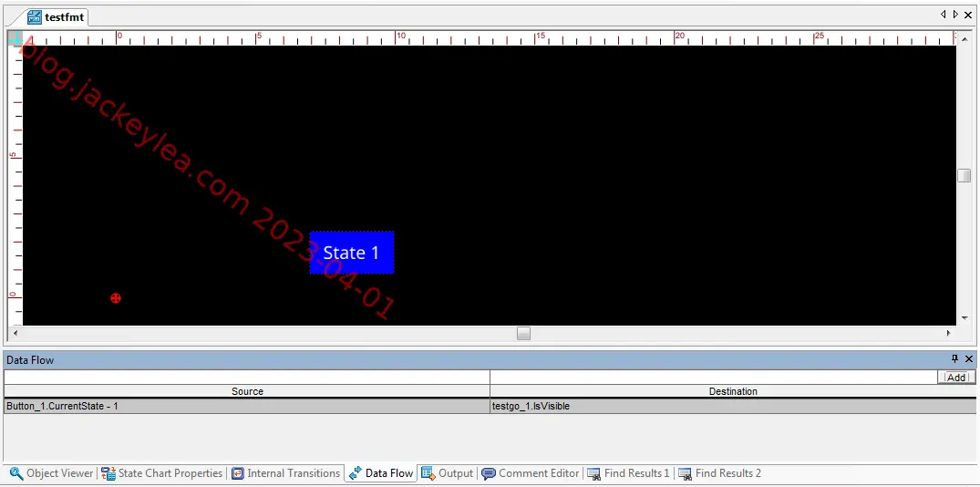Close the Data Flow panel
The image size is (980, 487).
[x=969, y=358]
